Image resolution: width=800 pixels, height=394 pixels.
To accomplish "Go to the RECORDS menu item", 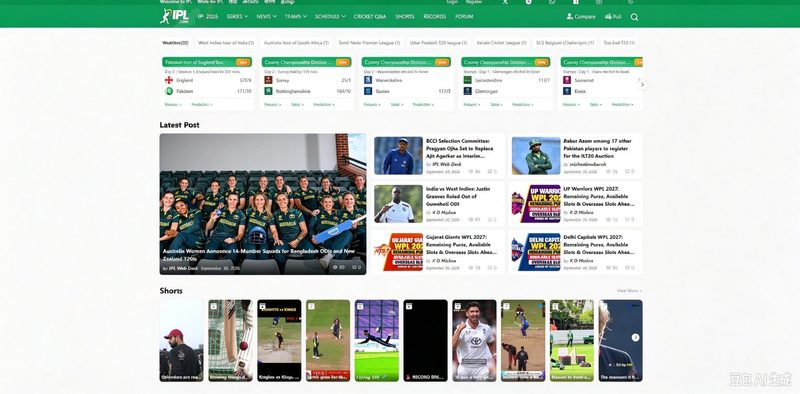I will [435, 16].
